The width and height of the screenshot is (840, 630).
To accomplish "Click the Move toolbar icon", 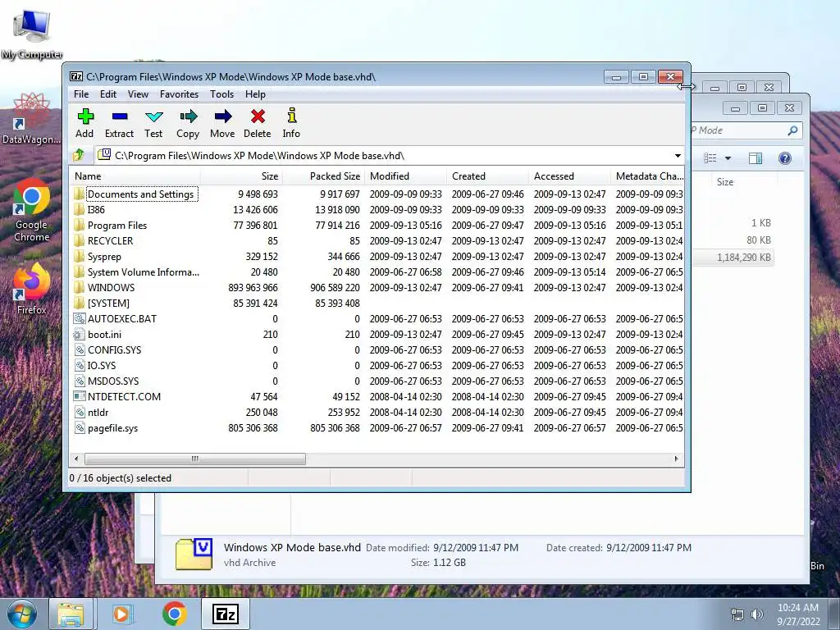I will coord(222,116).
